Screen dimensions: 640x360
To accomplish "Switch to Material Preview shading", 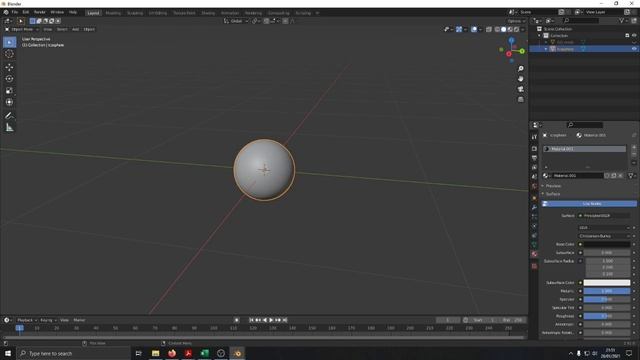I will pyautogui.click(x=510, y=29).
